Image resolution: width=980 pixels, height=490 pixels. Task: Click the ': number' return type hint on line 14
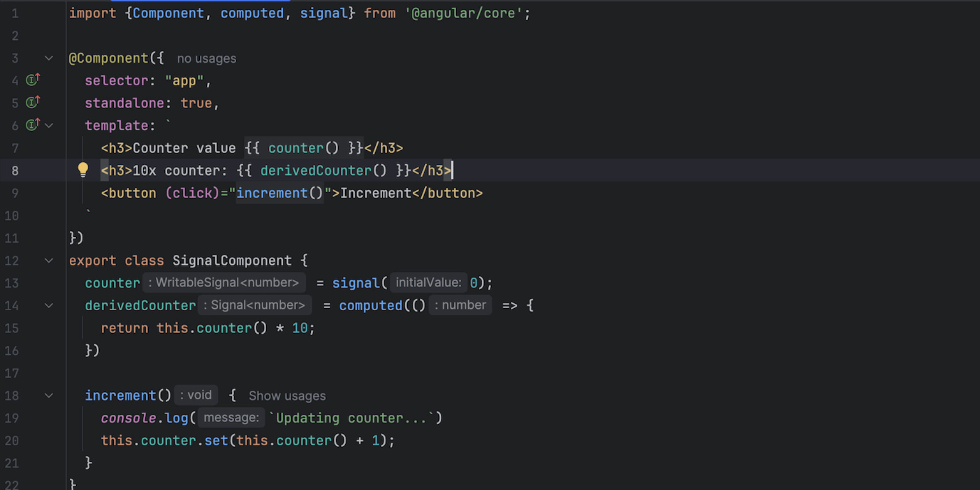pos(461,305)
